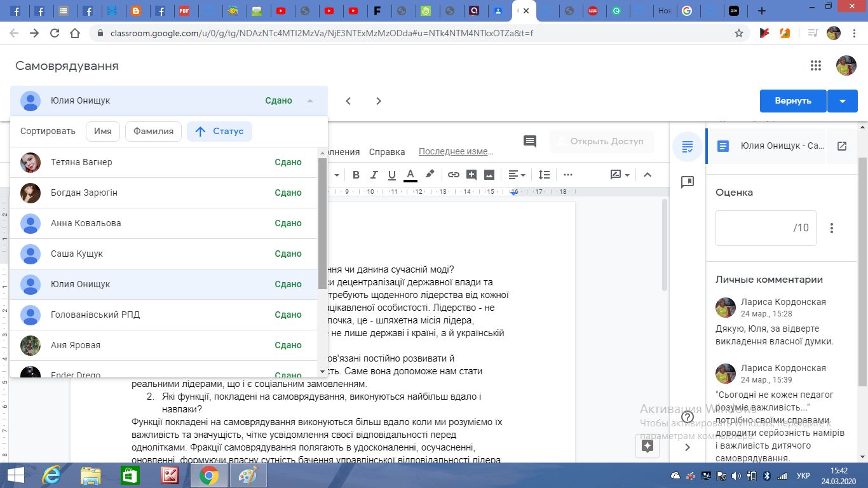
Task: Go to the next student arrow
Action: 378,101
